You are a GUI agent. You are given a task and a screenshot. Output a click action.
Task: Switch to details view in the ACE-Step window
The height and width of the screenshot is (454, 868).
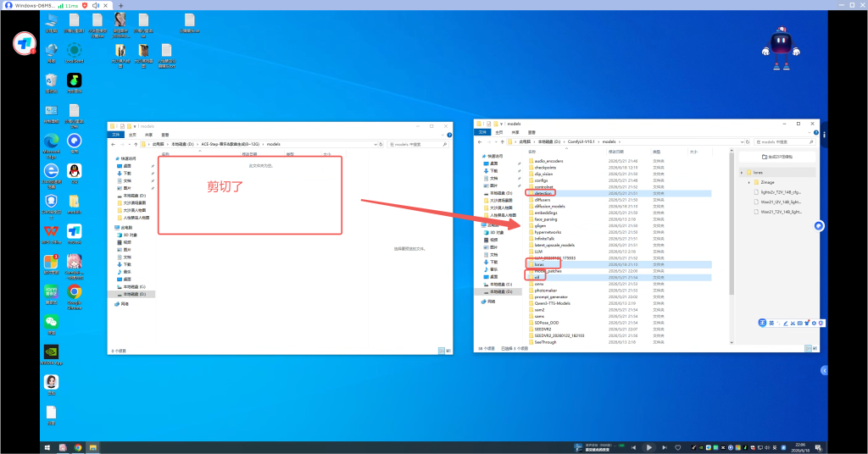[441, 351]
